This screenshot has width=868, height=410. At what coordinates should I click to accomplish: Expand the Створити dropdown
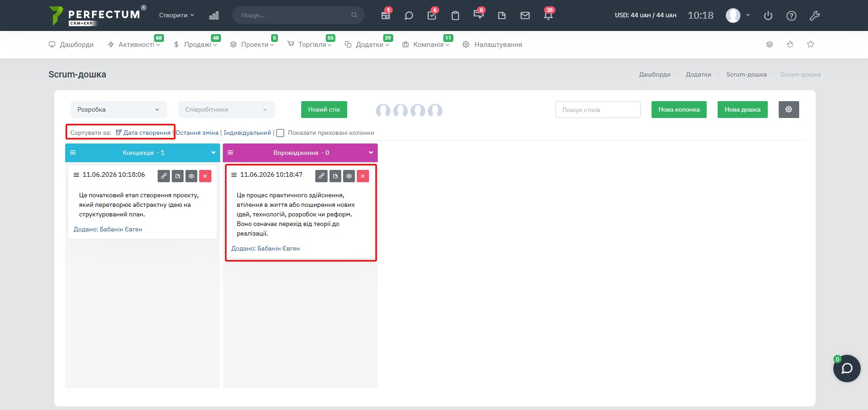(176, 15)
